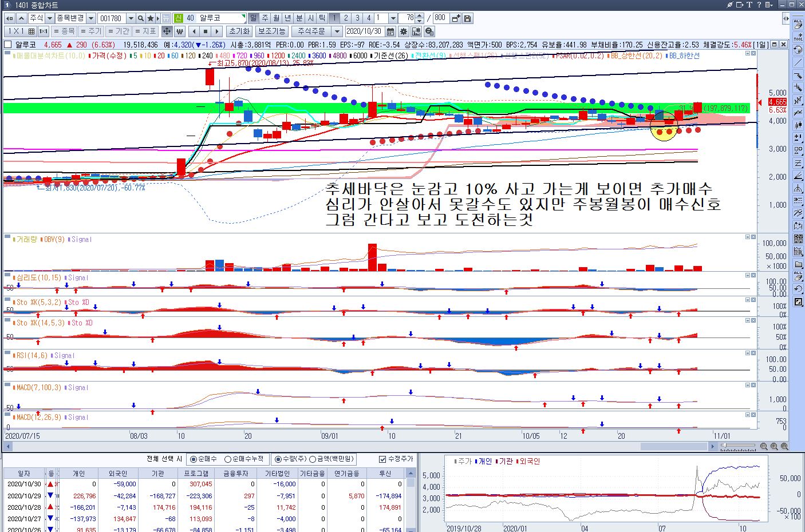805x532 pixels.
Task: Expand the 주식 market type dropdown
Action: (x=50, y=18)
